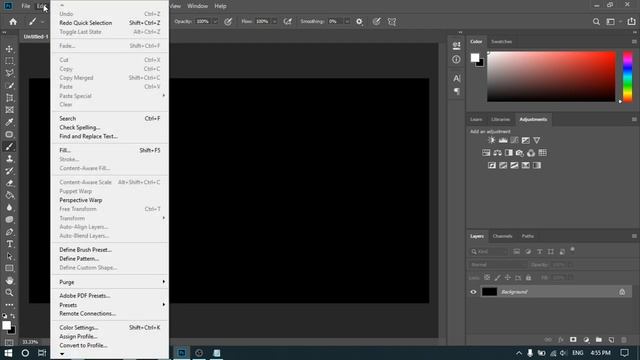
Task: Hide the Background layer visibility eye
Action: point(473,292)
